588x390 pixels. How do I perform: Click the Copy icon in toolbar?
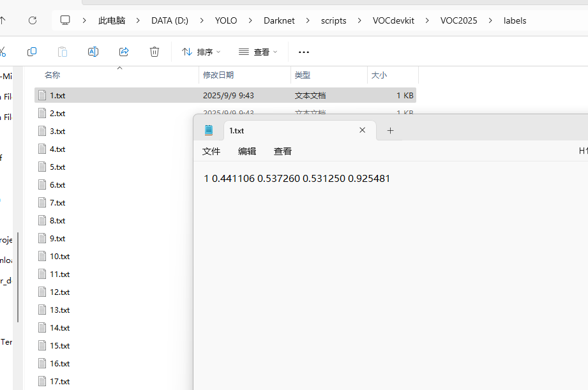tap(32, 52)
